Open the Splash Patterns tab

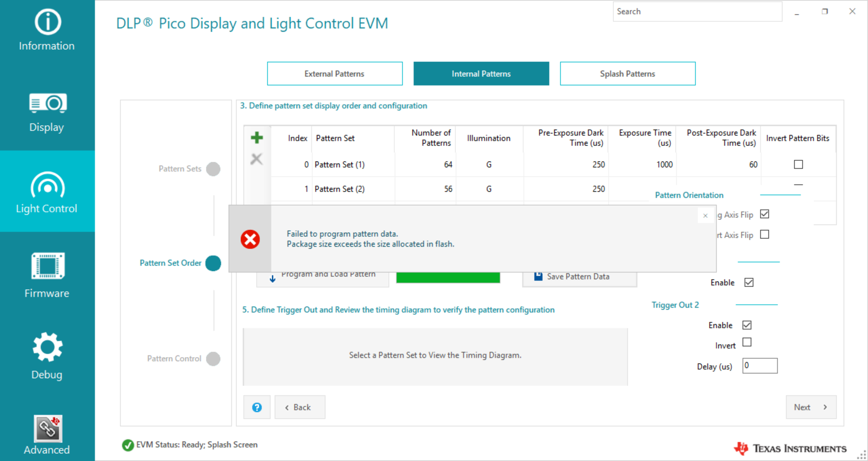point(627,73)
